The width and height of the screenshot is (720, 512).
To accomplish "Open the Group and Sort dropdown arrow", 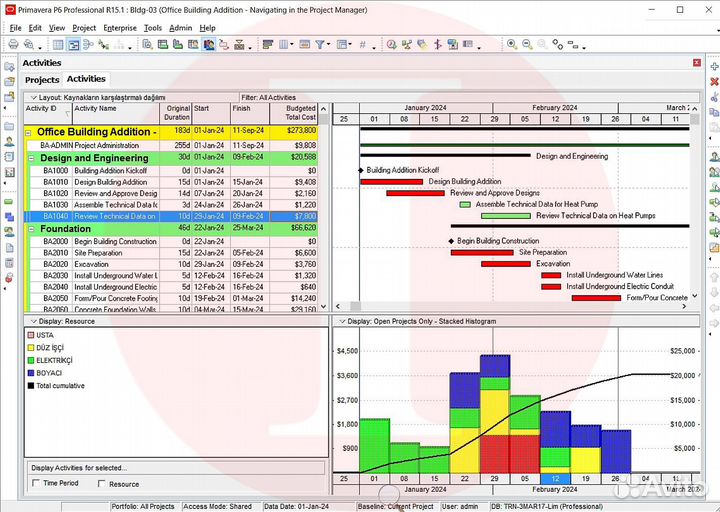I will [350, 45].
